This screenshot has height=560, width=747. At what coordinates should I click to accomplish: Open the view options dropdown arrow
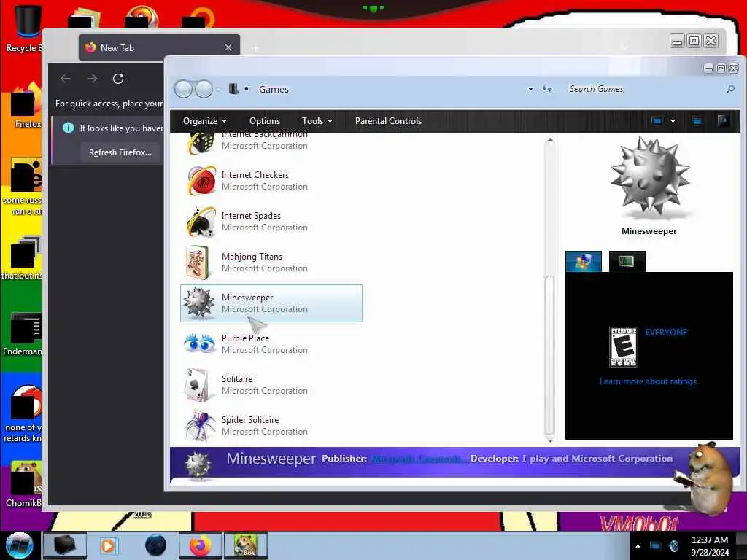[673, 121]
